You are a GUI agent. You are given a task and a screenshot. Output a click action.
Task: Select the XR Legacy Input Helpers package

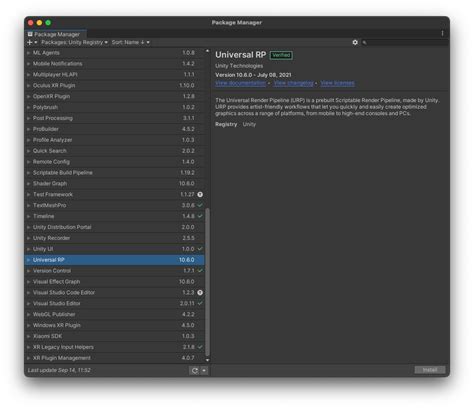pos(115,347)
